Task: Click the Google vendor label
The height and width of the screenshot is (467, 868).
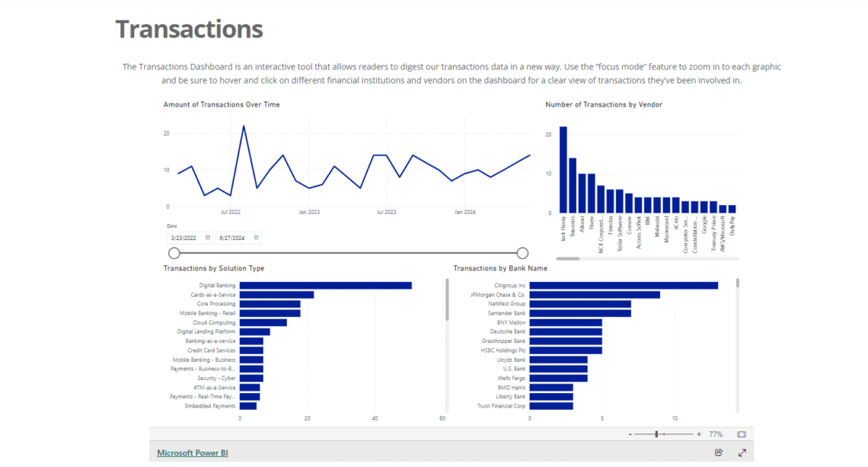Action: click(704, 225)
